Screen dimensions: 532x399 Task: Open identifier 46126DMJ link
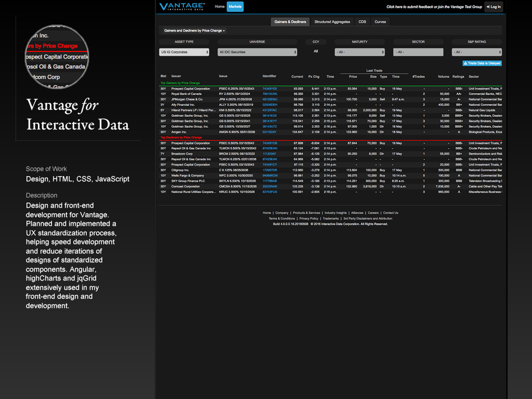[x=270, y=99]
